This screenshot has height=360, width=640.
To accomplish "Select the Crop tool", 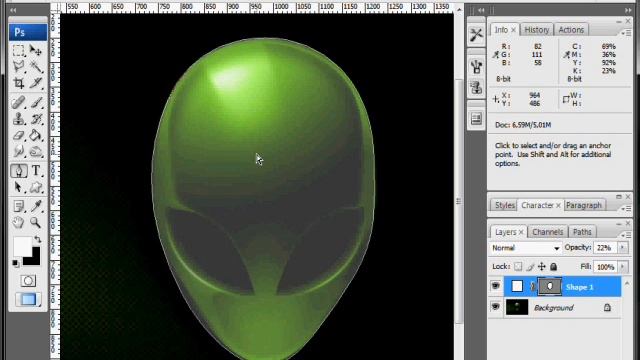I will tap(18, 83).
